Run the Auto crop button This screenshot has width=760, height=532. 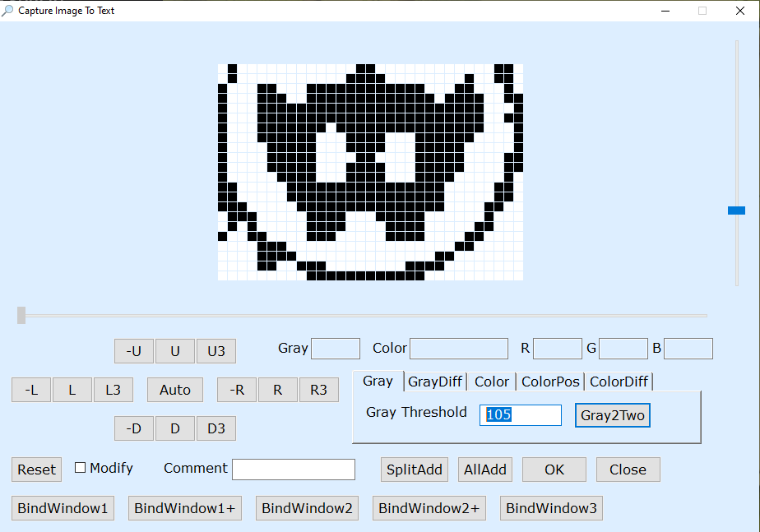pos(175,390)
